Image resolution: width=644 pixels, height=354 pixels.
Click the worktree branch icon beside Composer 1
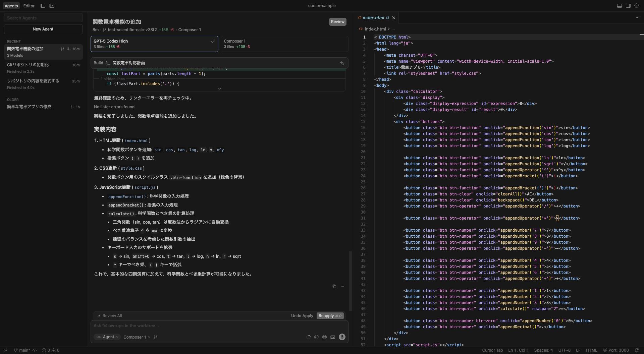click(155, 337)
